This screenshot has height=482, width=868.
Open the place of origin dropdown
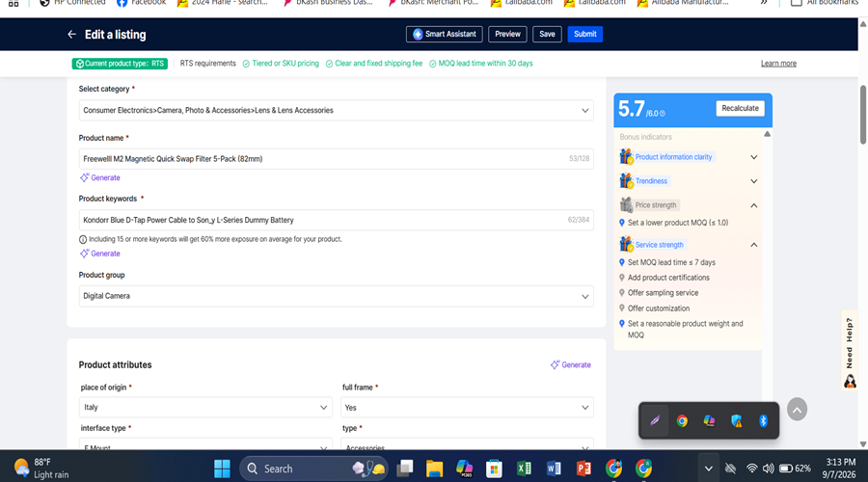pyautogui.click(x=205, y=408)
